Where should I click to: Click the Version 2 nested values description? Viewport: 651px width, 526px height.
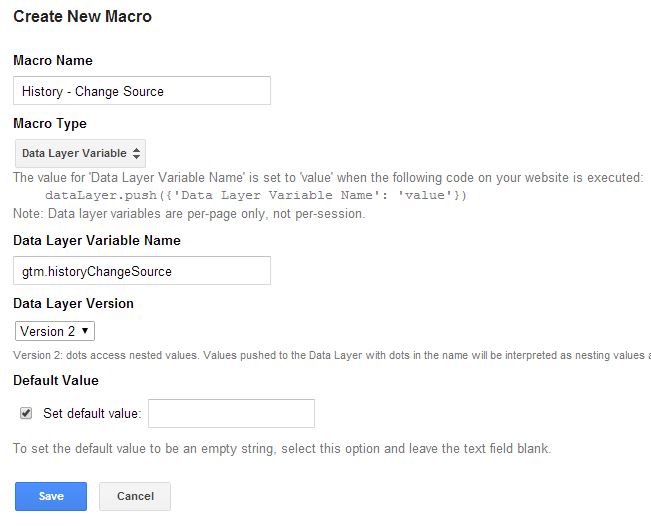(x=332, y=355)
